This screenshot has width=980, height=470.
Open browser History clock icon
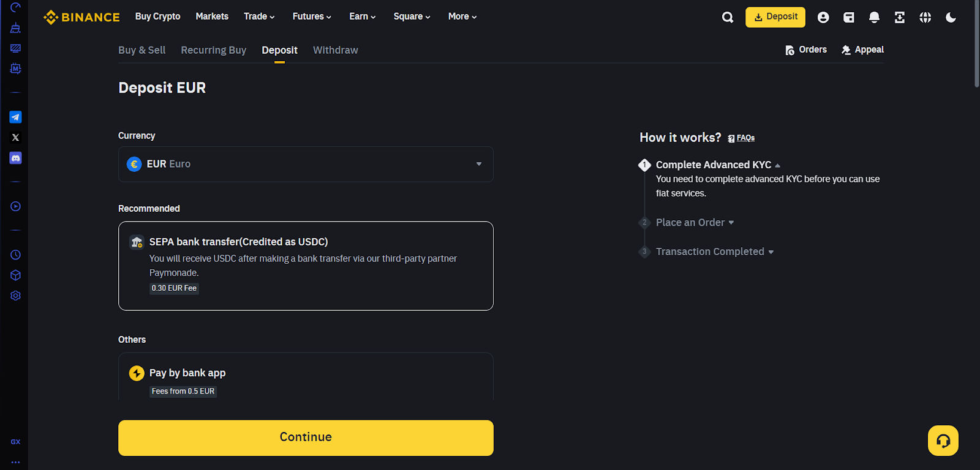[15, 255]
